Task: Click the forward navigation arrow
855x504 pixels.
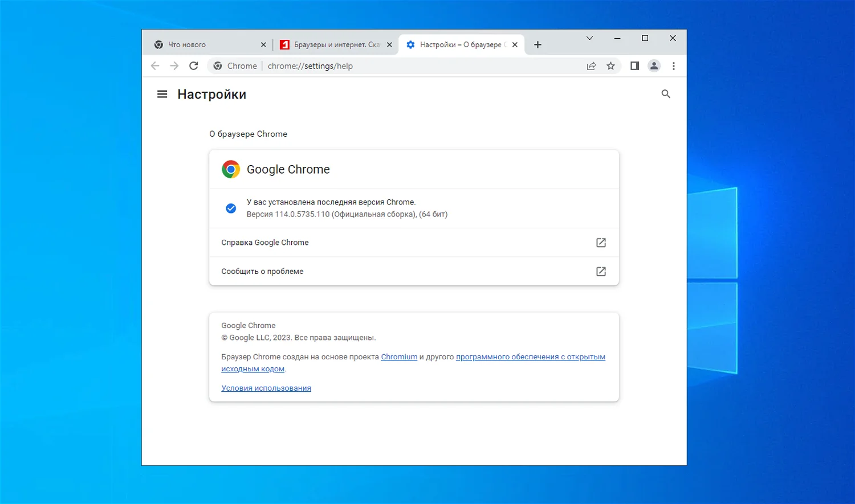Action: coord(174,65)
